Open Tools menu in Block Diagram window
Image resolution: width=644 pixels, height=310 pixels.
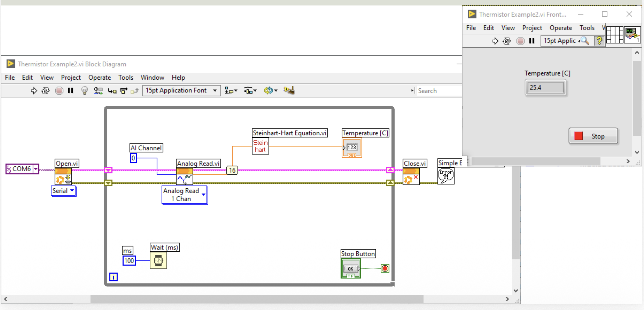pyautogui.click(x=126, y=77)
